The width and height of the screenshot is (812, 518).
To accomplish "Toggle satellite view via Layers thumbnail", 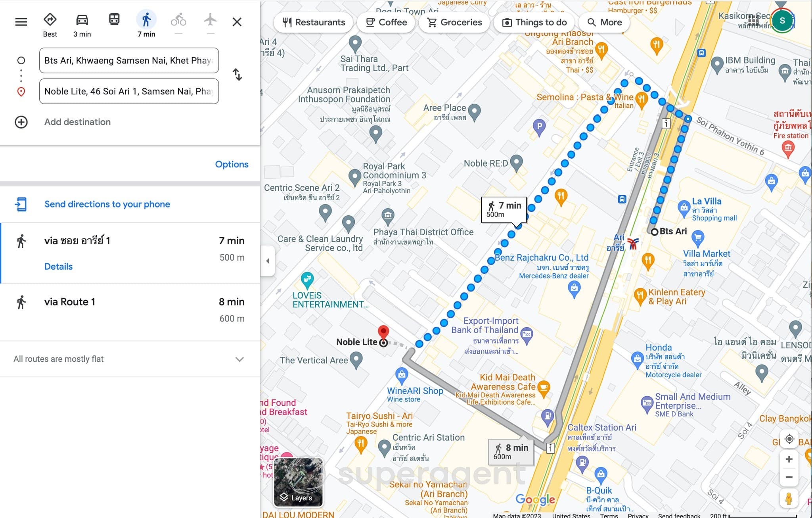I will click(298, 482).
